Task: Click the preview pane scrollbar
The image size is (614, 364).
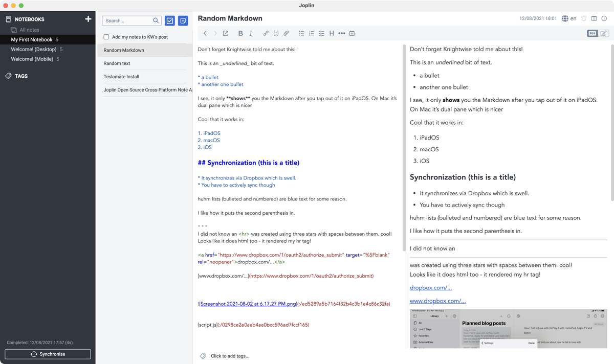Action: [612, 123]
